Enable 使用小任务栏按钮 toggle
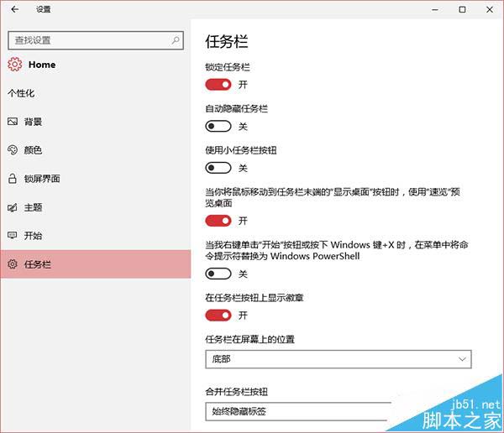 218,168
